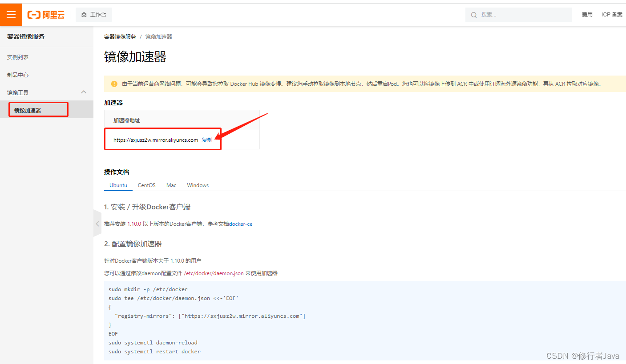Click the '1. 安装 / 升级Docker客户端' heading
This screenshot has height=364, width=626.
tap(147, 207)
